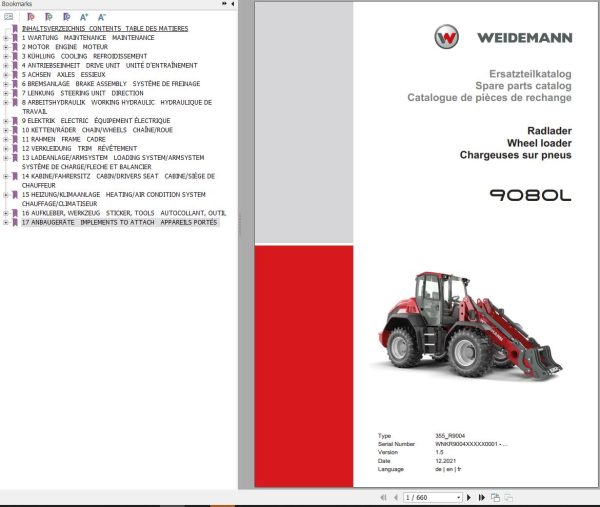Open INHALTSVERZEICHNIS CONTENTS bookmark
The height and width of the screenshot is (507, 600).
tap(105, 28)
